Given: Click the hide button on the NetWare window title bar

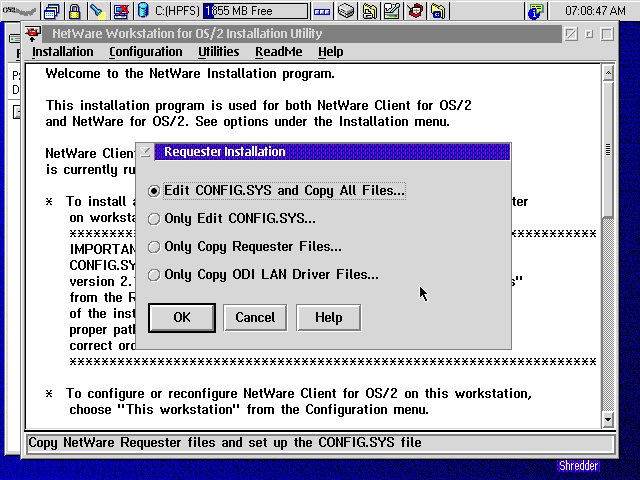Looking at the screenshot, I should point(571,34).
